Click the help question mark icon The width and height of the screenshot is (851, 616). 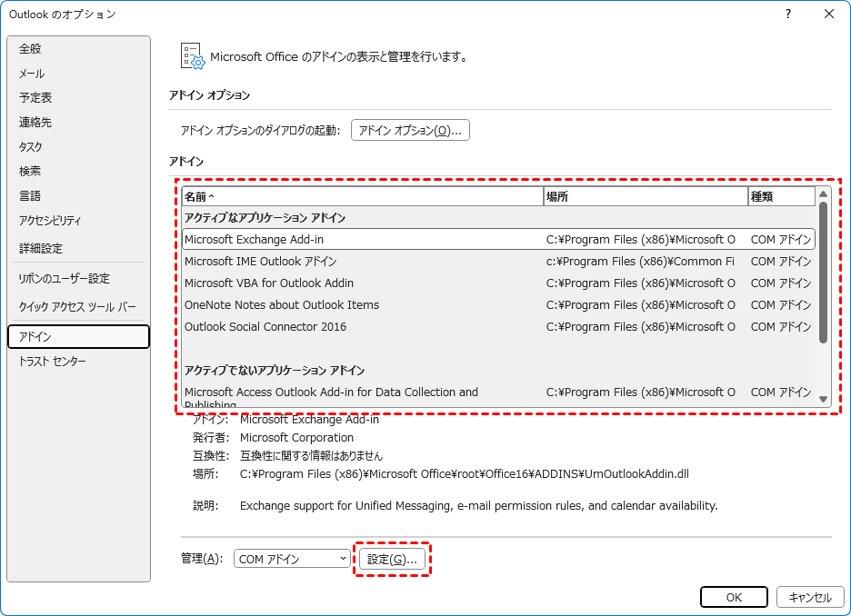coord(788,15)
